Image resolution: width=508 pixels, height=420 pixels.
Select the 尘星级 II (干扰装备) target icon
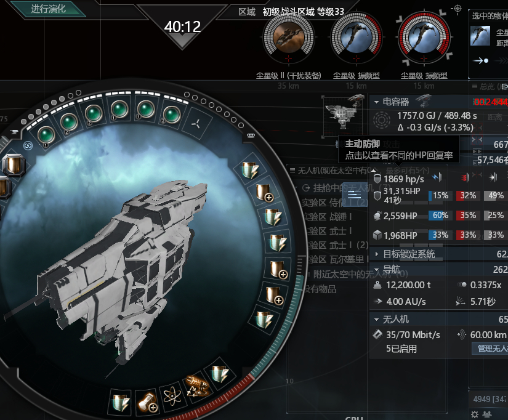tap(288, 38)
